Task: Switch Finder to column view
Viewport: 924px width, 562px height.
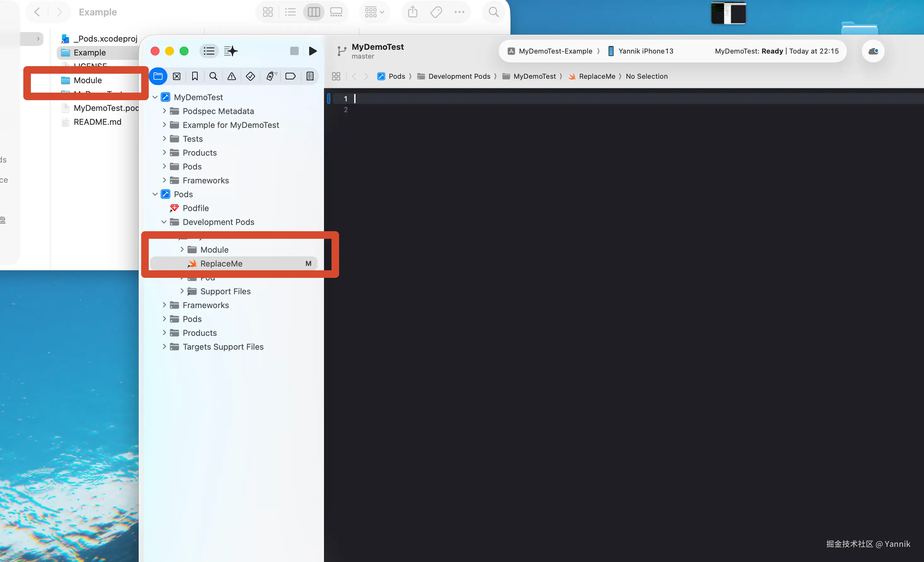Action: [x=314, y=12]
